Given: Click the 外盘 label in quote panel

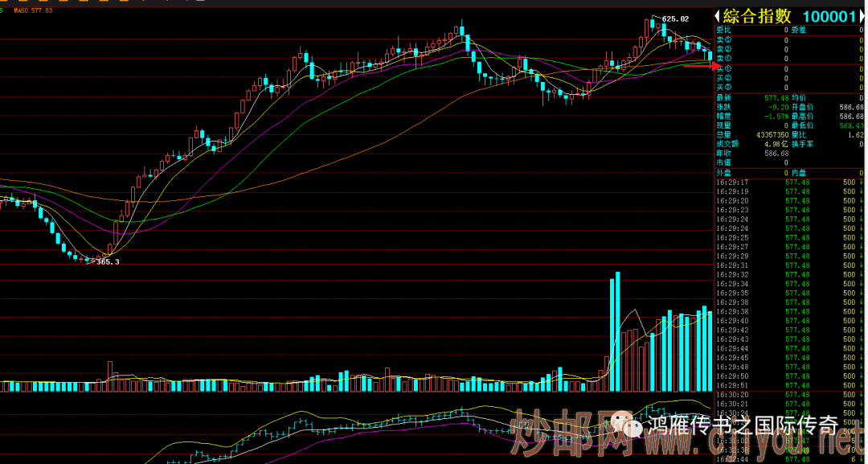Looking at the screenshot, I should point(723,172).
